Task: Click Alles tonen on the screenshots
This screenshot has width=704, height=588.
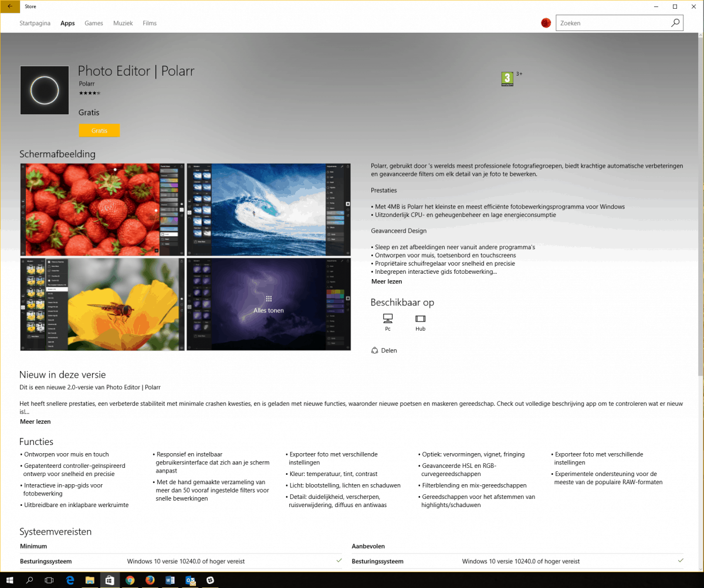Action: [x=269, y=304]
